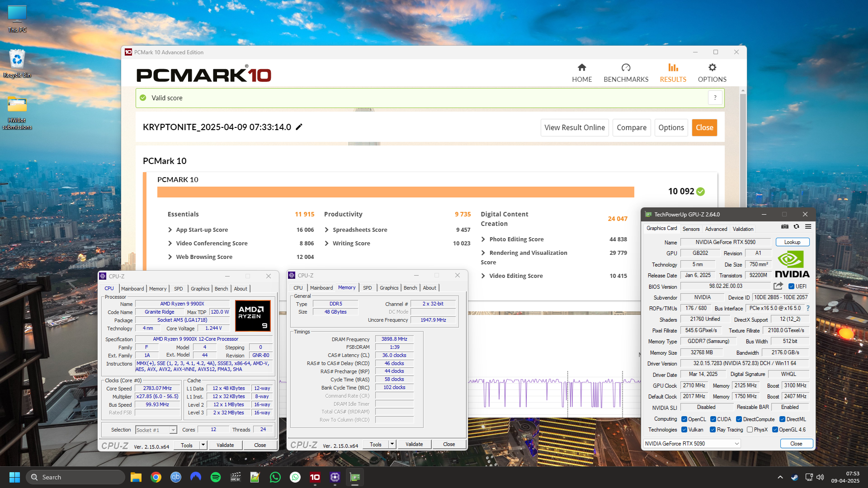868x488 pixels.
Task: Open the RESULTS bar chart icon
Action: pos(673,68)
